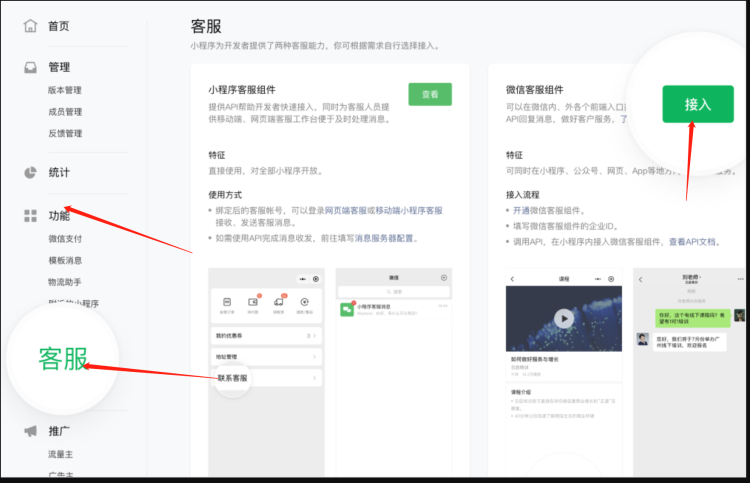
Task: Open the 管理 section
Action: tap(59, 67)
